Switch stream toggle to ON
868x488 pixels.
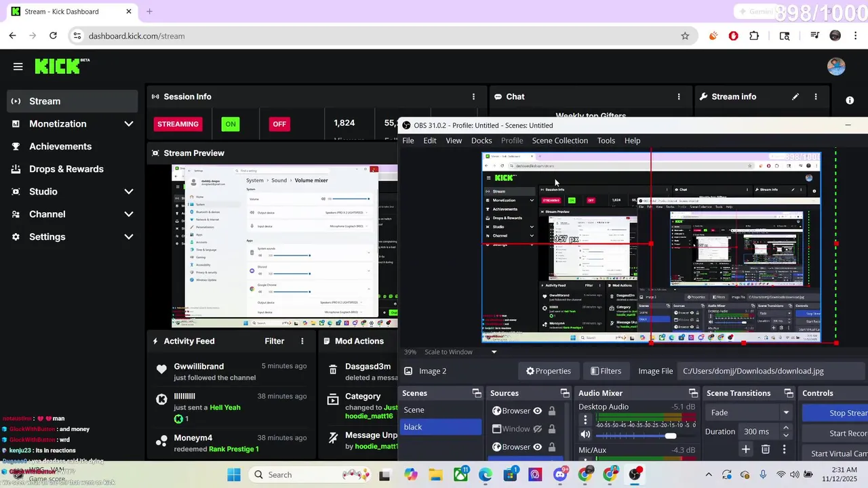point(231,124)
